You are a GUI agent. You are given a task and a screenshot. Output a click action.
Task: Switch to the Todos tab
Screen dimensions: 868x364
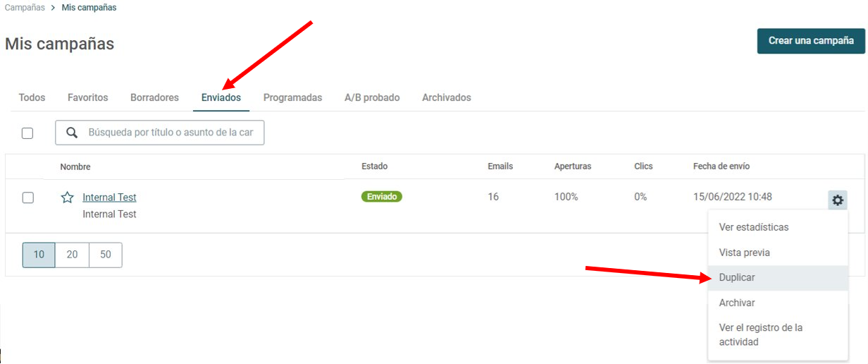coord(32,97)
